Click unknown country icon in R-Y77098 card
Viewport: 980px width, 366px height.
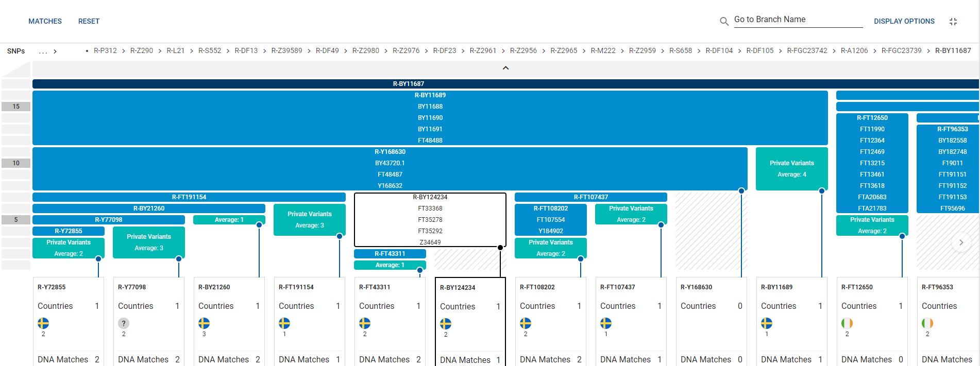point(124,323)
